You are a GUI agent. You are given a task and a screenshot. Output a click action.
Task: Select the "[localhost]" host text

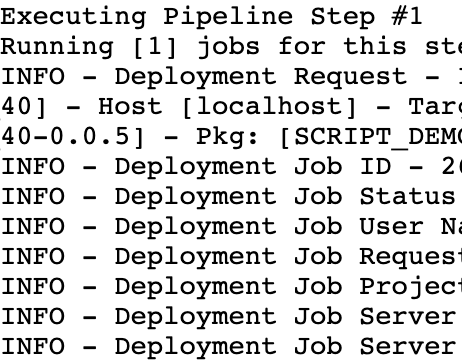point(270,107)
